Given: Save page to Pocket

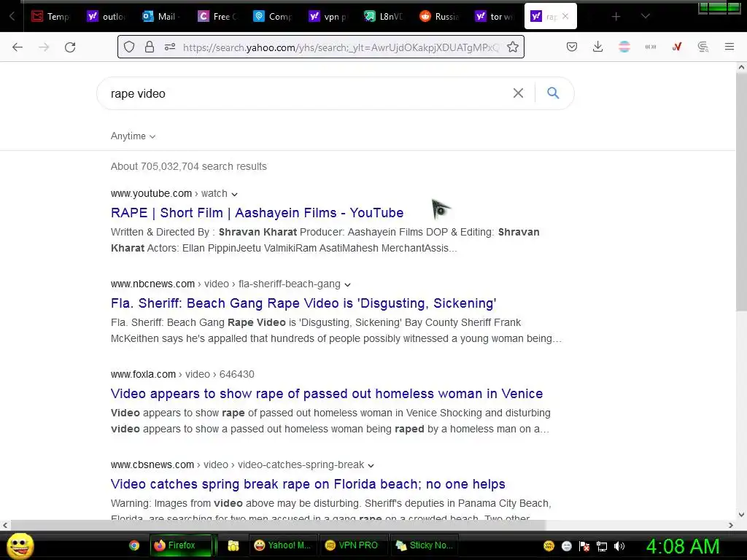Looking at the screenshot, I should 572,47.
